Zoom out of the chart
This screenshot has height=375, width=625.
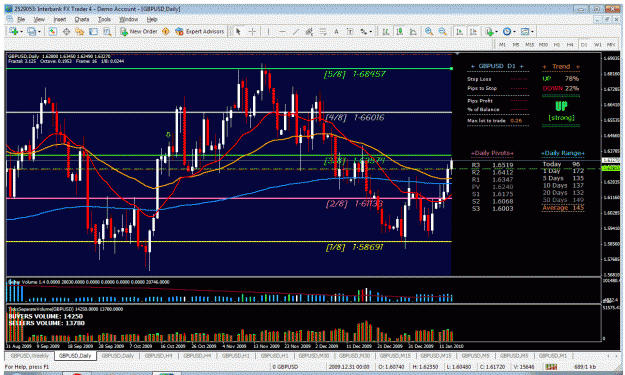(442, 31)
